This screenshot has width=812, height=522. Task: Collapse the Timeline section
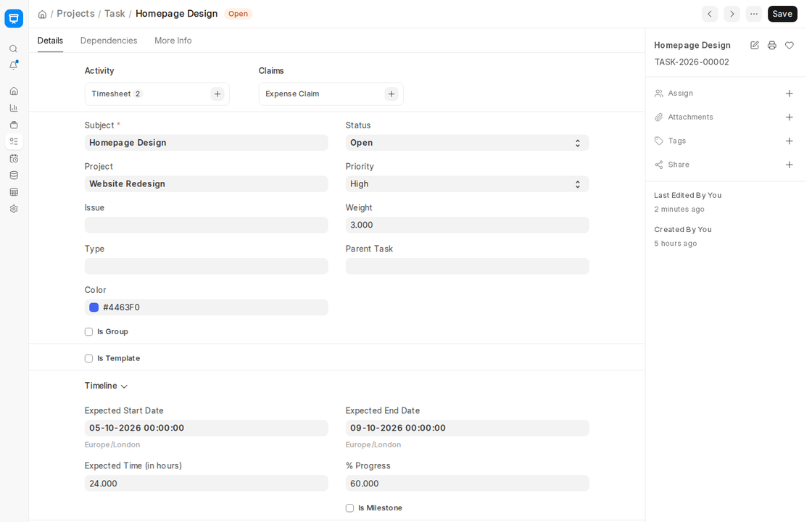point(106,386)
